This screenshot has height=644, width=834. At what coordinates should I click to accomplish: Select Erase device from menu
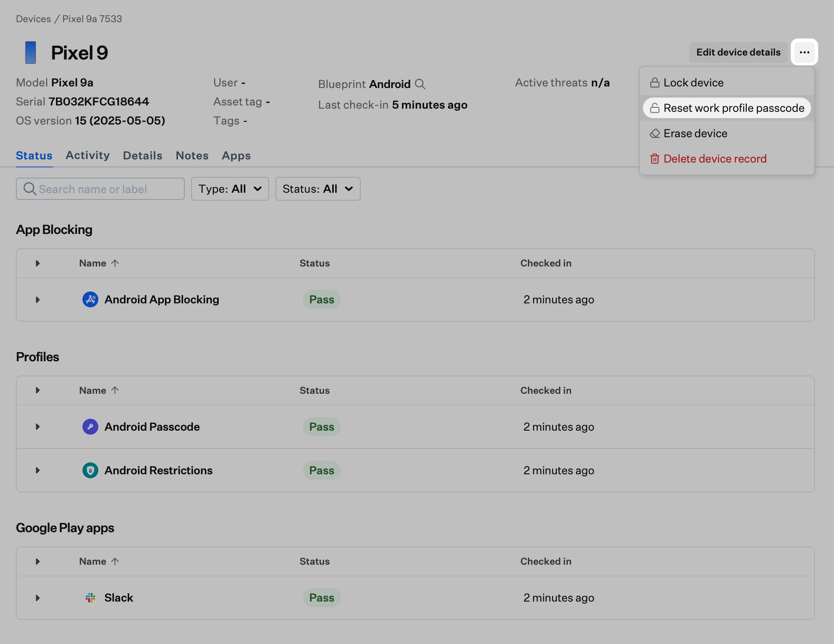[x=695, y=133]
